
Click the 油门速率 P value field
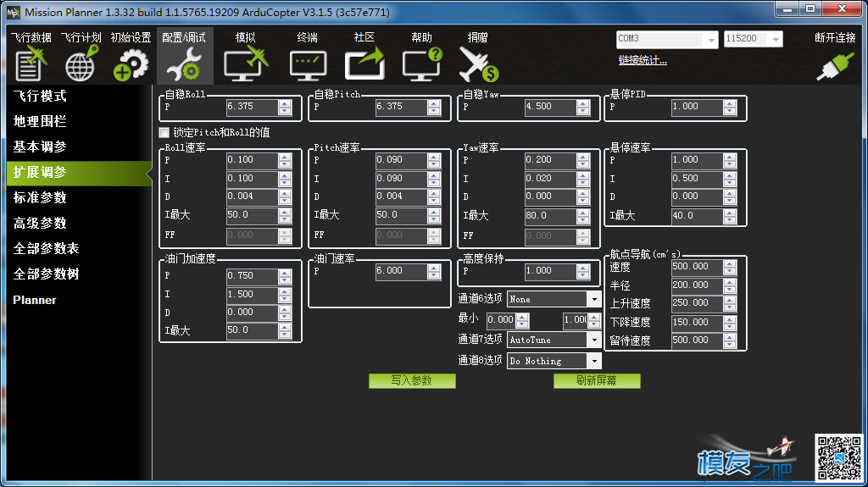click(x=401, y=271)
